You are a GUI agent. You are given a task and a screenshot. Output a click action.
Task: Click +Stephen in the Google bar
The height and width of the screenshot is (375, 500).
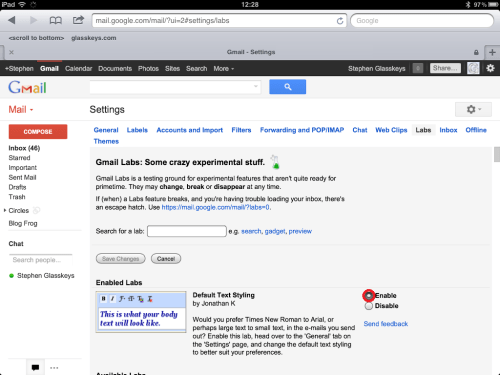19,69
